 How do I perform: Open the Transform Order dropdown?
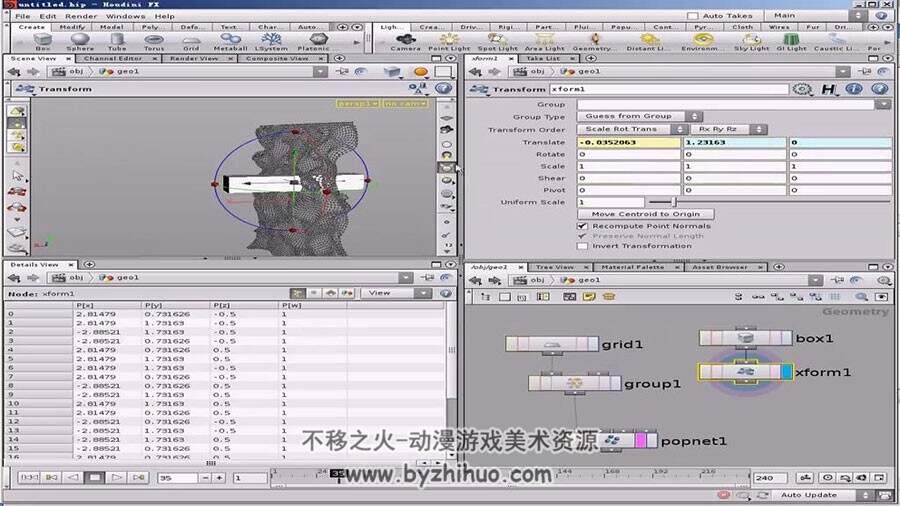633,129
